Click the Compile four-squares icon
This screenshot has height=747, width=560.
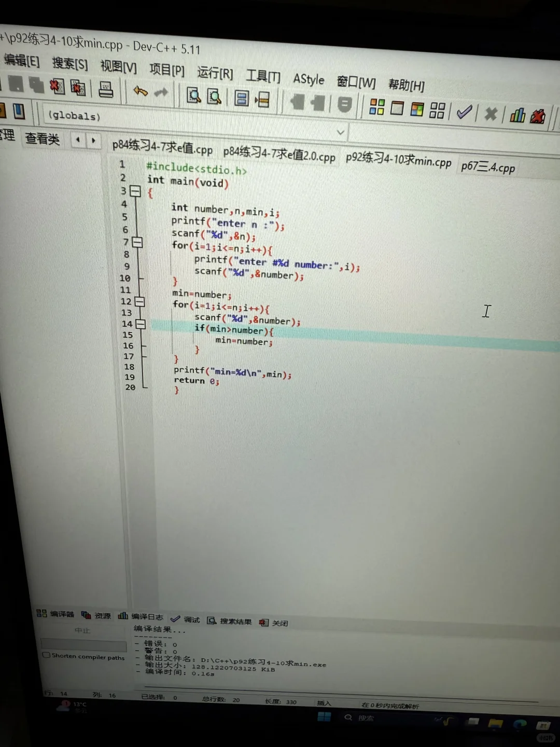click(377, 107)
